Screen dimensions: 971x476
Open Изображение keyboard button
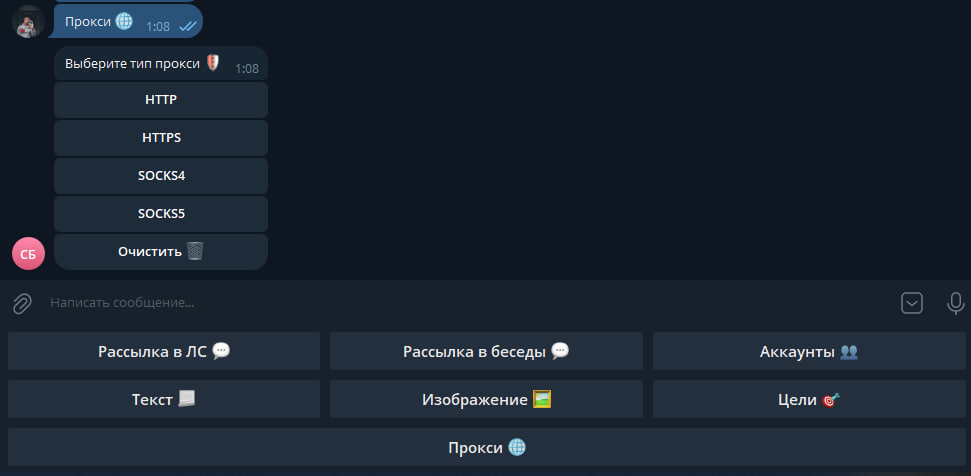[486, 400]
